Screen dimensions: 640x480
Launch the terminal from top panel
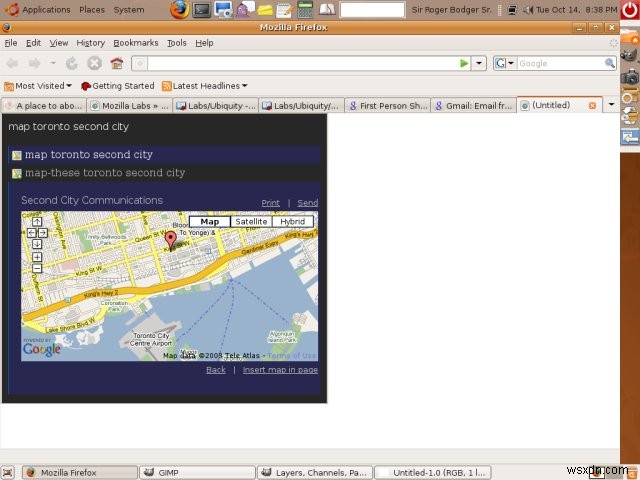coord(202,10)
